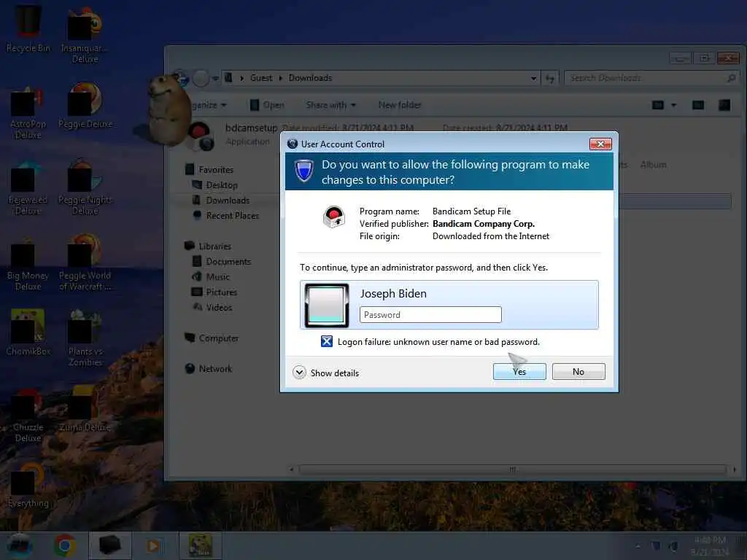Select Music library in Explorer sidebar

(x=217, y=276)
